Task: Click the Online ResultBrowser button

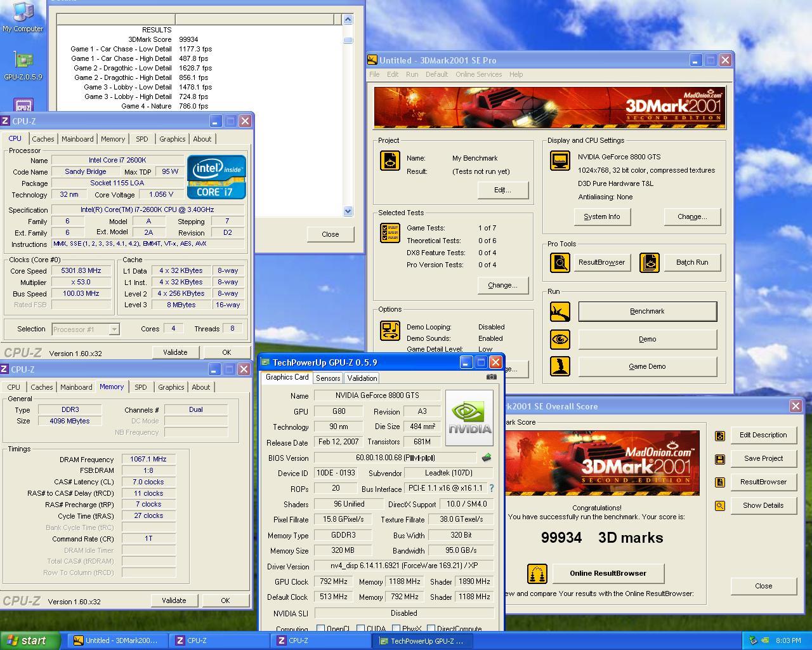Action: coord(608,573)
